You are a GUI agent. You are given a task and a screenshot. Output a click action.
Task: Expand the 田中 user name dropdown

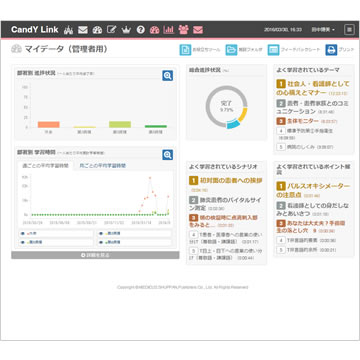pos(323,30)
